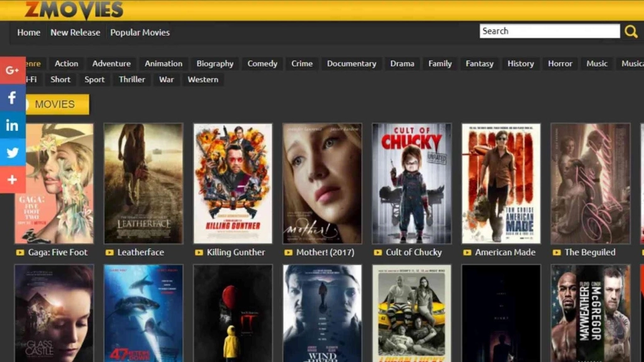The image size is (644, 362).
Task: Open more share options plus icon
Action: tap(13, 180)
